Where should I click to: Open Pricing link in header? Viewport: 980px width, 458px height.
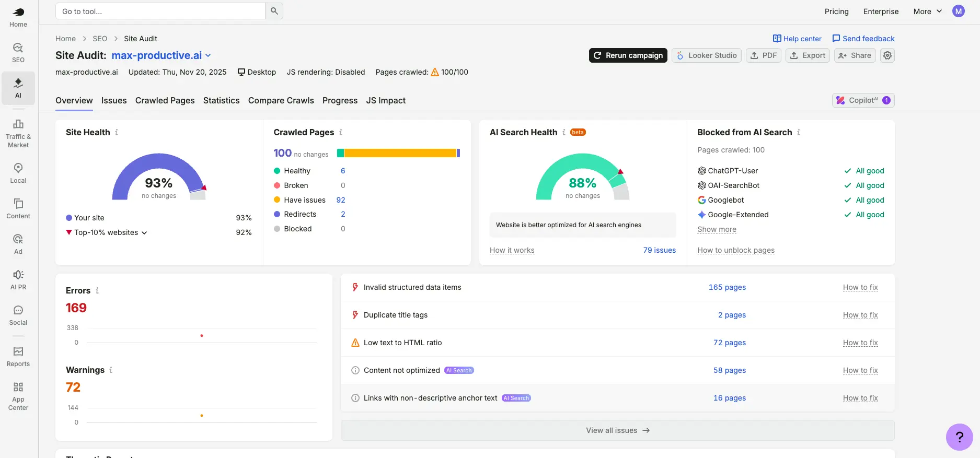tap(836, 11)
